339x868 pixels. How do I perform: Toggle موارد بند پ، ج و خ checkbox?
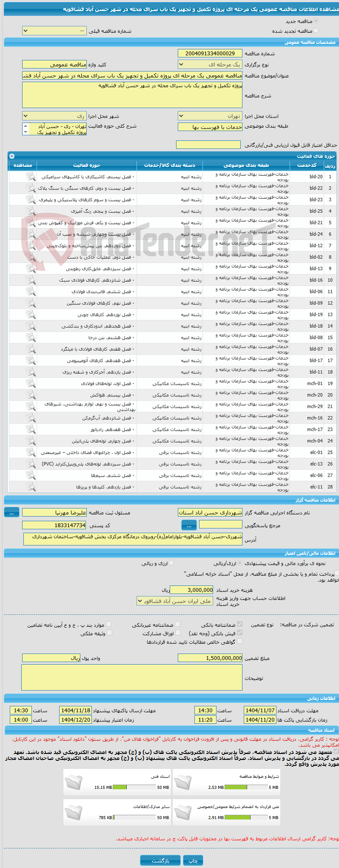pos(109,624)
